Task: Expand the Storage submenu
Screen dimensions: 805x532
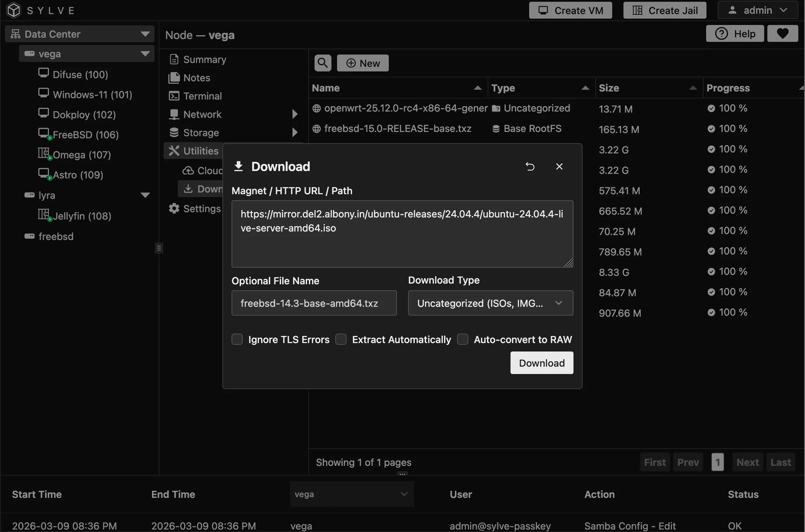Action: 294,133
